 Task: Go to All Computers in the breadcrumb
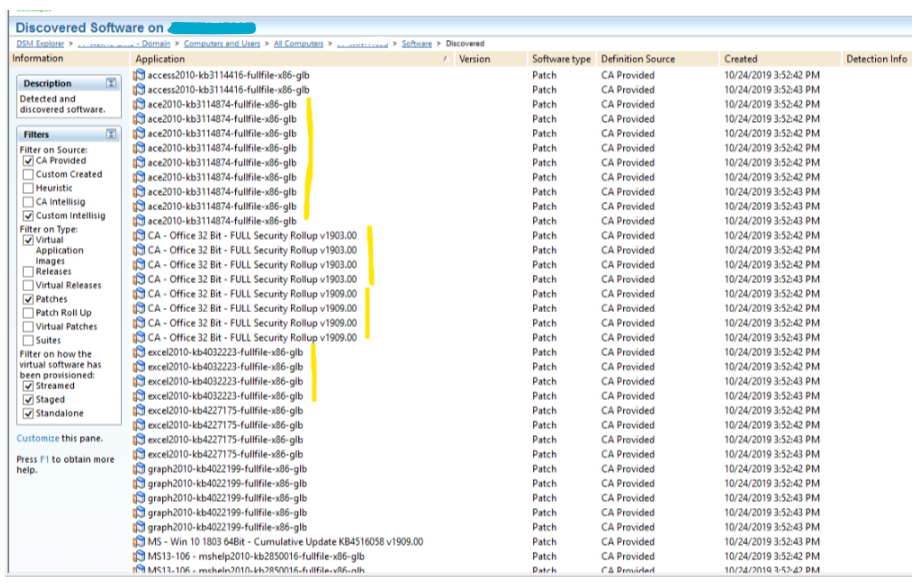[x=297, y=44]
